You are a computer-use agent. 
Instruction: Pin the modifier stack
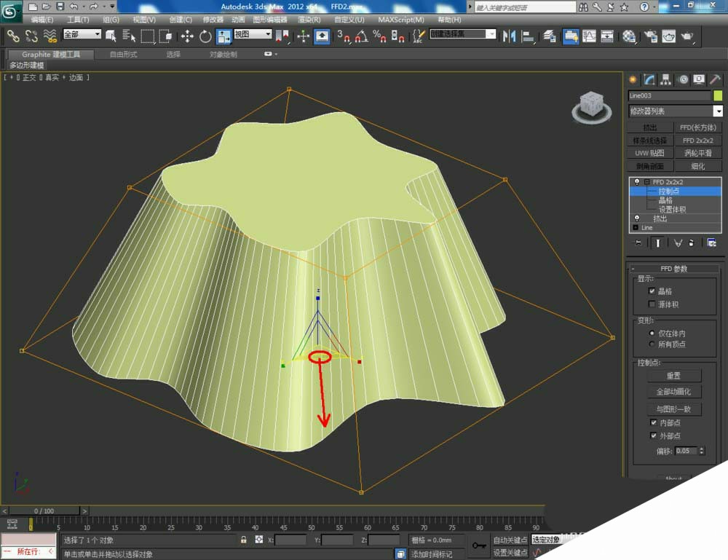[636, 242]
